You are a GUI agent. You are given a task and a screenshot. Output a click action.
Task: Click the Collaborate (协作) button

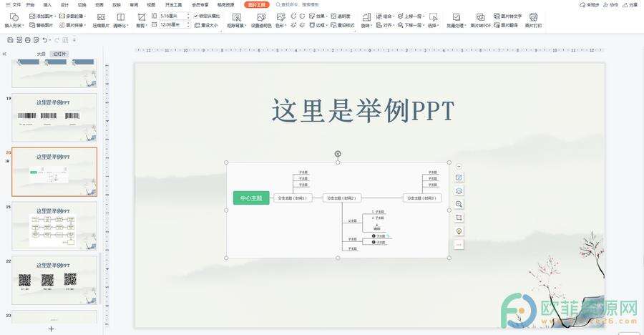point(611,5)
